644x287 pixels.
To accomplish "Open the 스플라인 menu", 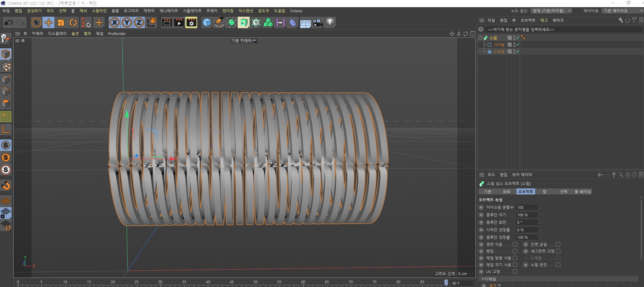I will (x=99, y=11).
